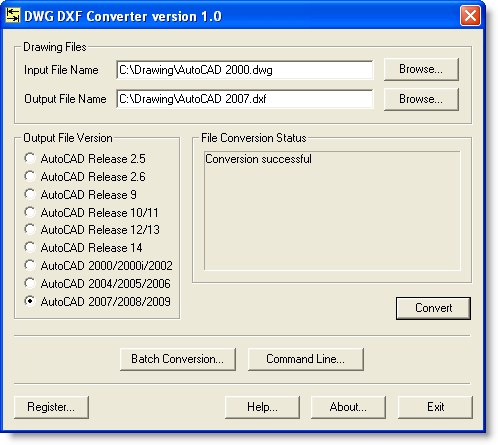
Task: Click the 'Input File Name' label
Action: coord(61,70)
